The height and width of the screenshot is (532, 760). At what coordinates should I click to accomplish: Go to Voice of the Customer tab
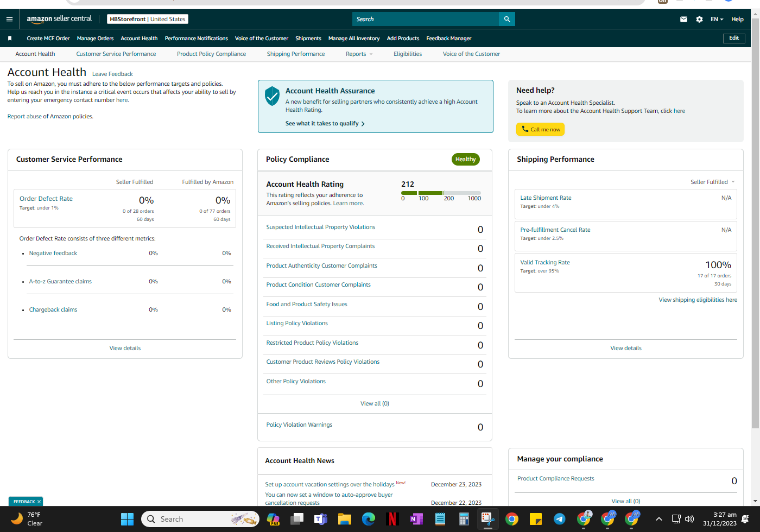[x=471, y=54]
